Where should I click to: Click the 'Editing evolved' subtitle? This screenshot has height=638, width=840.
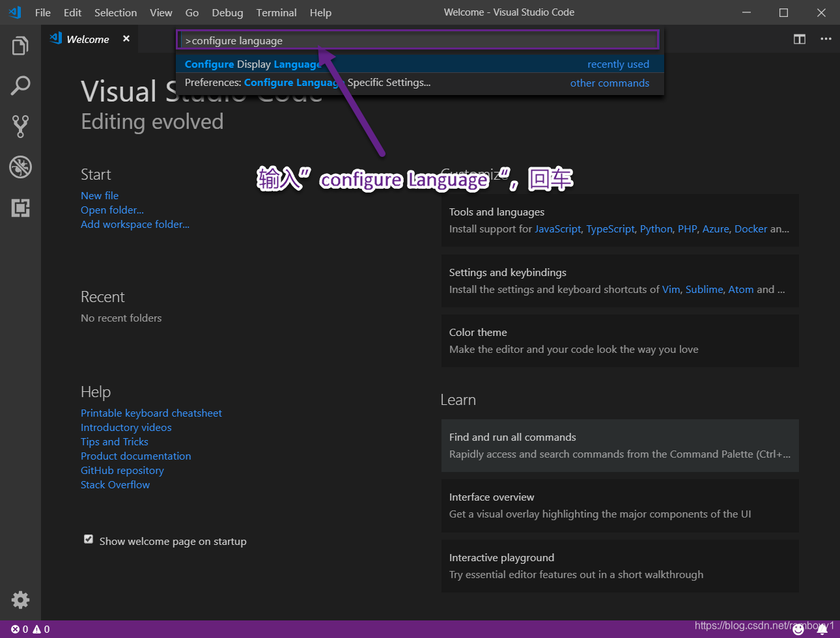tap(152, 122)
